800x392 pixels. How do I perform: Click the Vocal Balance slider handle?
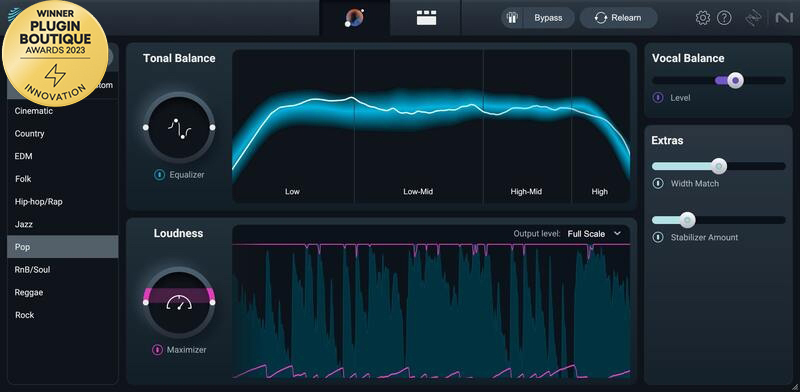[x=735, y=80]
